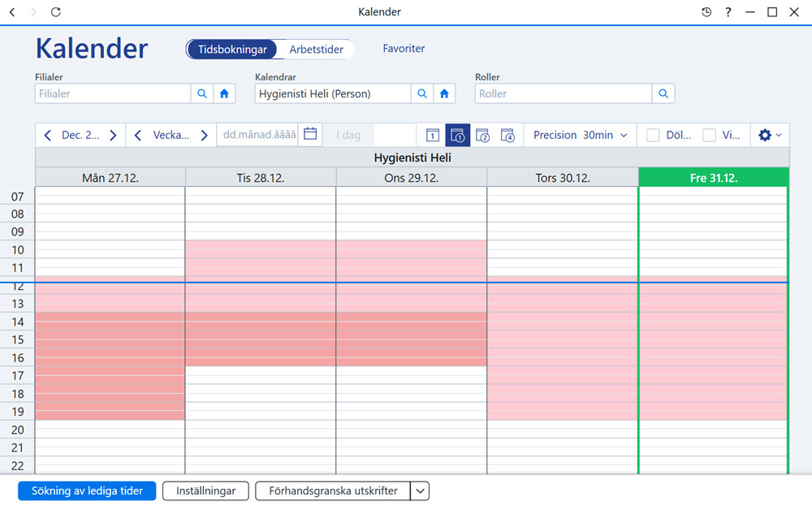
Task: Select the four-week calendar view icon
Action: click(508, 135)
